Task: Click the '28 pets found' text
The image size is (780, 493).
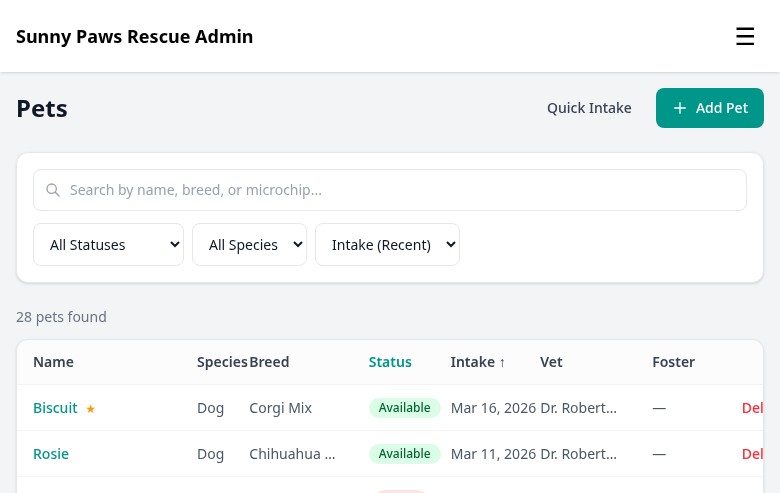Action: (x=61, y=317)
